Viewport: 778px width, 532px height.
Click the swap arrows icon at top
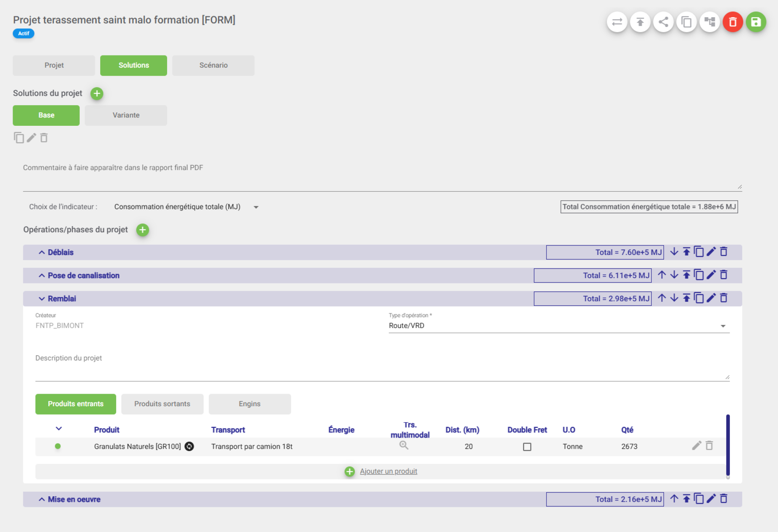click(x=617, y=22)
